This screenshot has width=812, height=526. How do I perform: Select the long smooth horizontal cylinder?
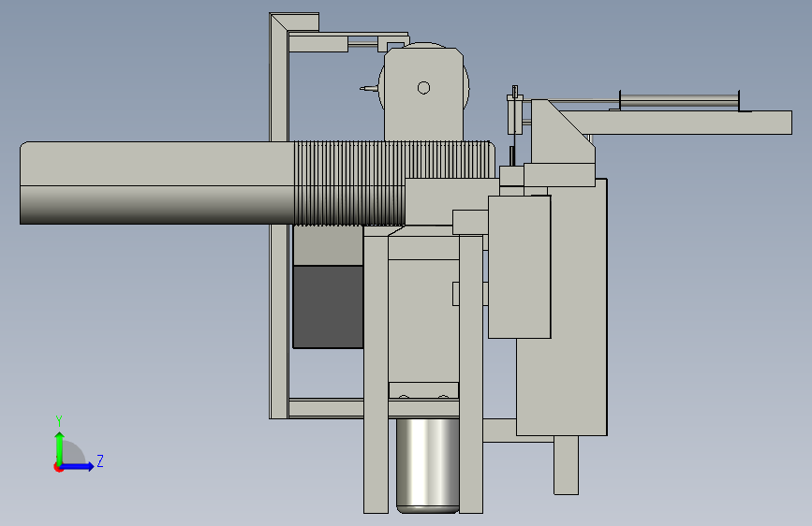(157, 183)
